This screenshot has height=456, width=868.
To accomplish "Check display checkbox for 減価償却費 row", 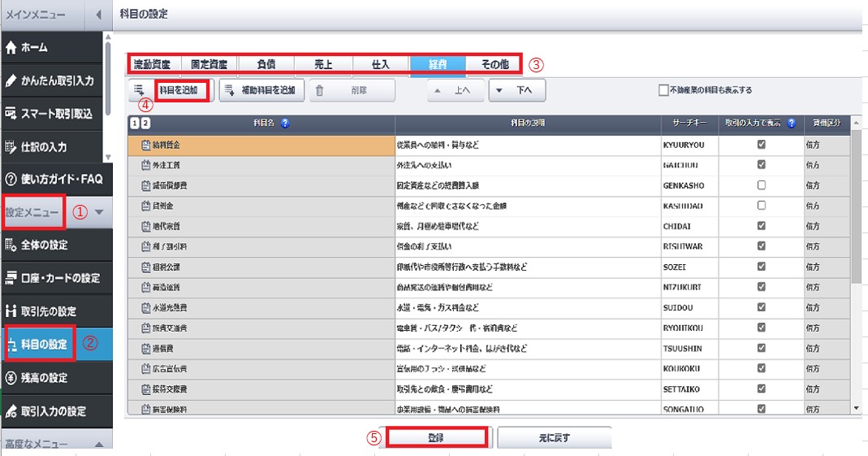I will tap(761, 185).
